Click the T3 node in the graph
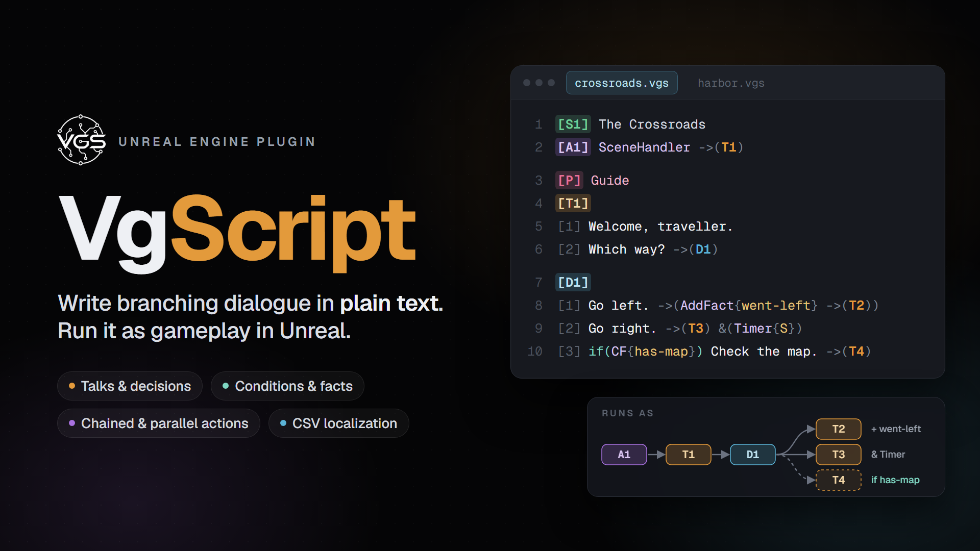The width and height of the screenshot is (980, 551). [x=839, y=454]
